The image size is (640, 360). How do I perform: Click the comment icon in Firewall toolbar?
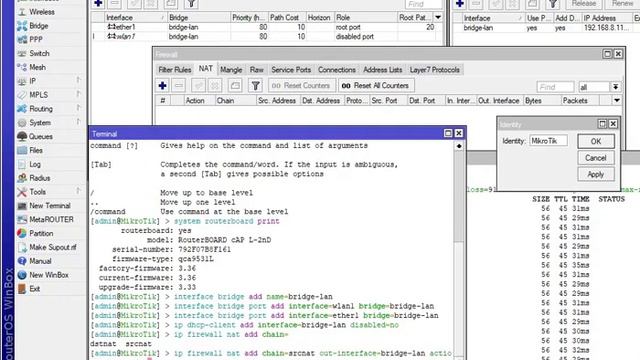235,86
